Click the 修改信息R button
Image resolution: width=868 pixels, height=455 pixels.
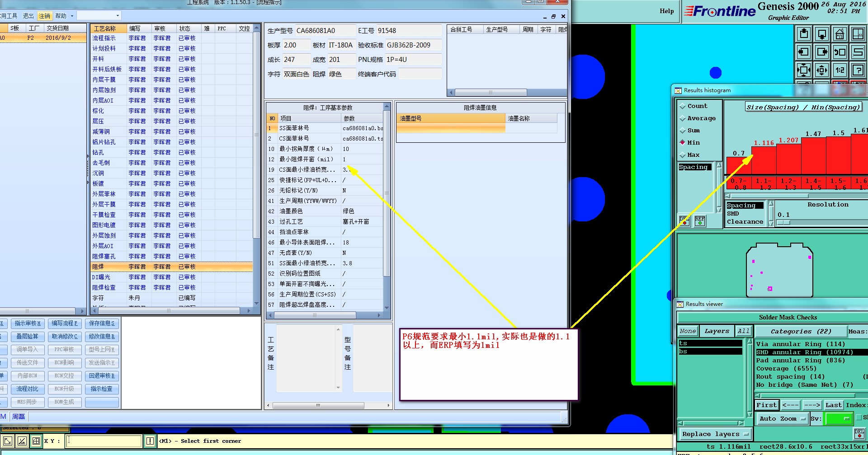pos(102,337)
